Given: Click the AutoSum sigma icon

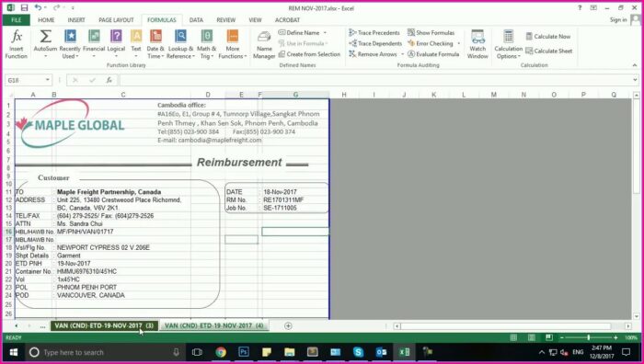Looking at the screenshot, I should tap(45, 37).
